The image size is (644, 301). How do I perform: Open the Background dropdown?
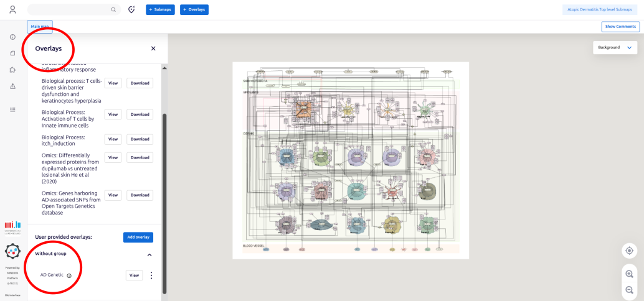614,47
